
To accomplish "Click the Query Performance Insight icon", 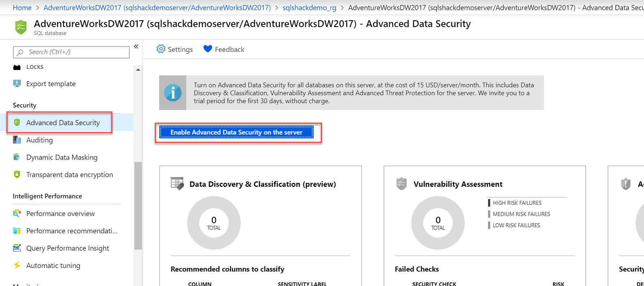I will click(17, 248).
